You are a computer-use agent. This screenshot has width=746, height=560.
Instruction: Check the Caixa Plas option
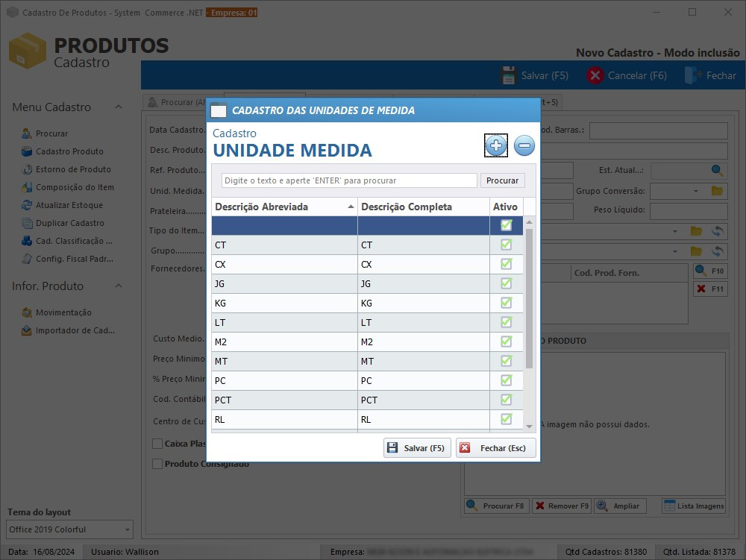point(157,444)
